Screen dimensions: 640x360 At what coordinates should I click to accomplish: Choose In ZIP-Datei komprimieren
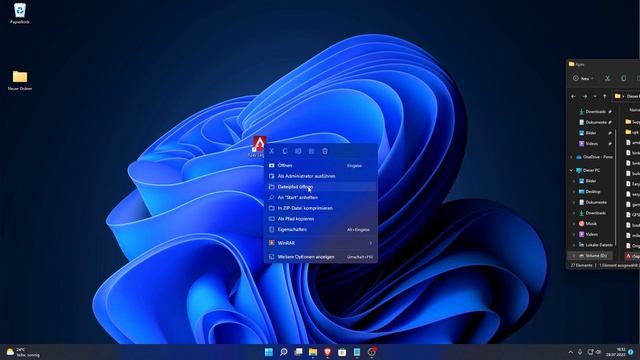[320, 208]
